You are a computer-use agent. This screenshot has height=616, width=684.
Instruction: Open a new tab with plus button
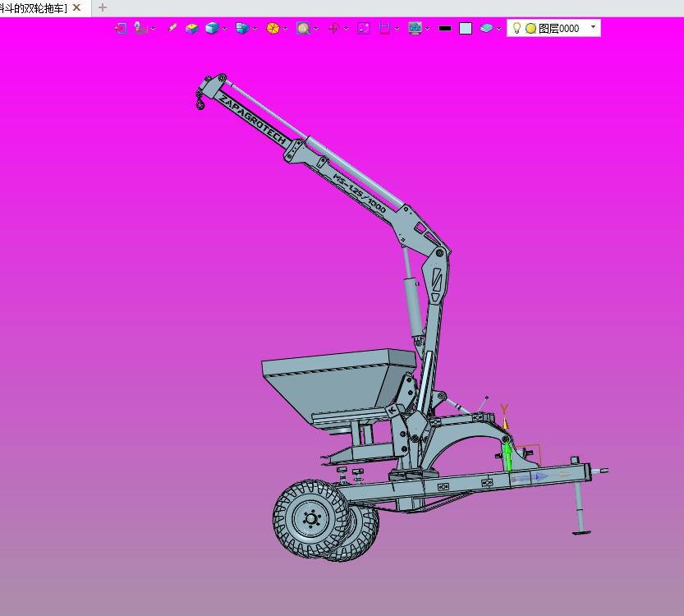(x=102, y=7)
